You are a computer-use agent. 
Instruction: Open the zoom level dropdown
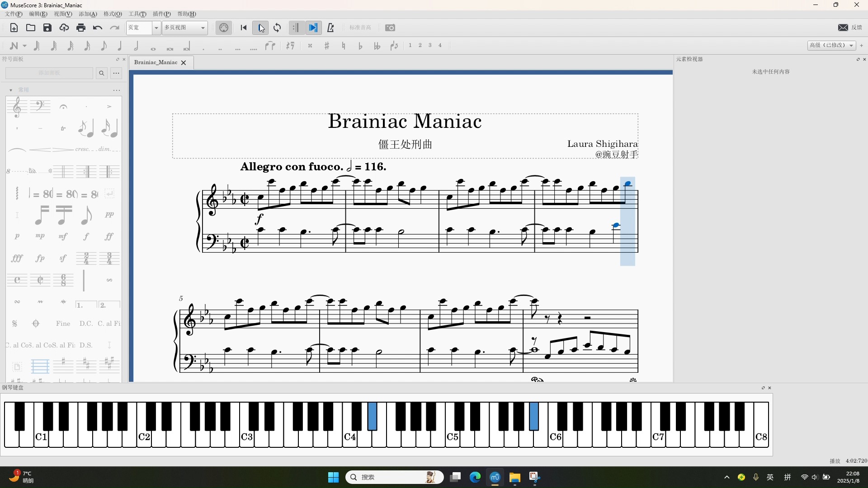point(156,28)
